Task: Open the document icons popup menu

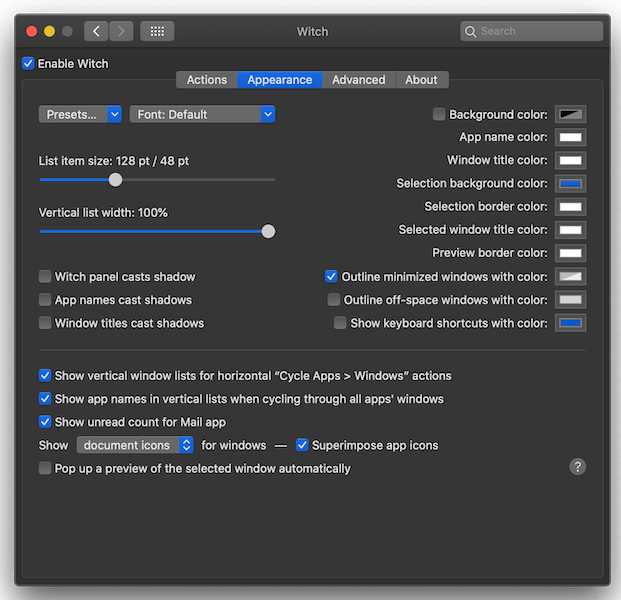Action: 135,445
